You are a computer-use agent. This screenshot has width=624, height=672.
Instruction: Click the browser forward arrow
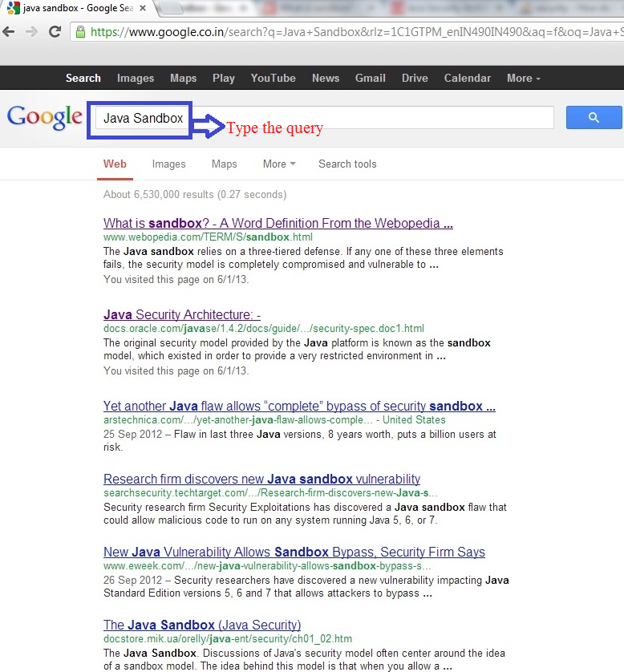(x=32, y=32)
